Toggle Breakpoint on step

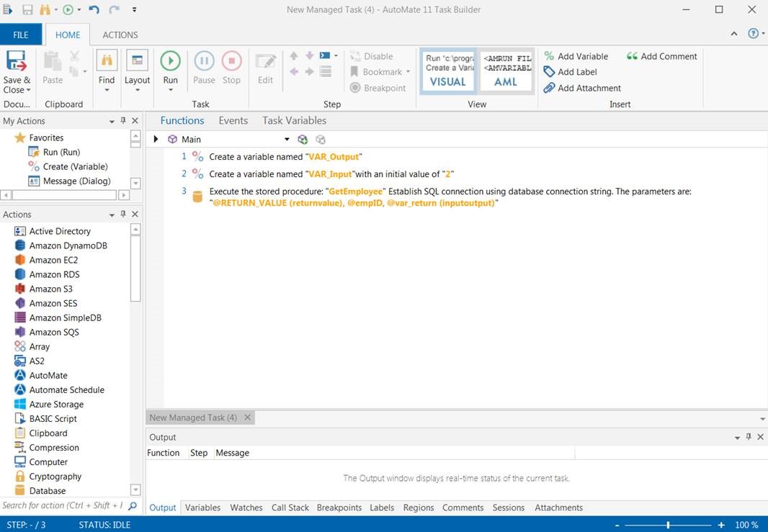point(378,88)
